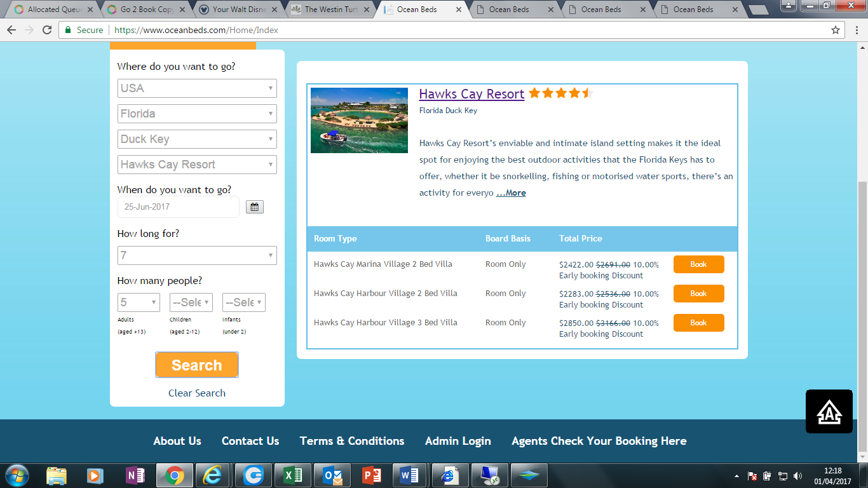The height and width of the screenshot is (488, 868).
Task: Book the Marina Village 2 Bed Villa
Action: pos(699,264)
